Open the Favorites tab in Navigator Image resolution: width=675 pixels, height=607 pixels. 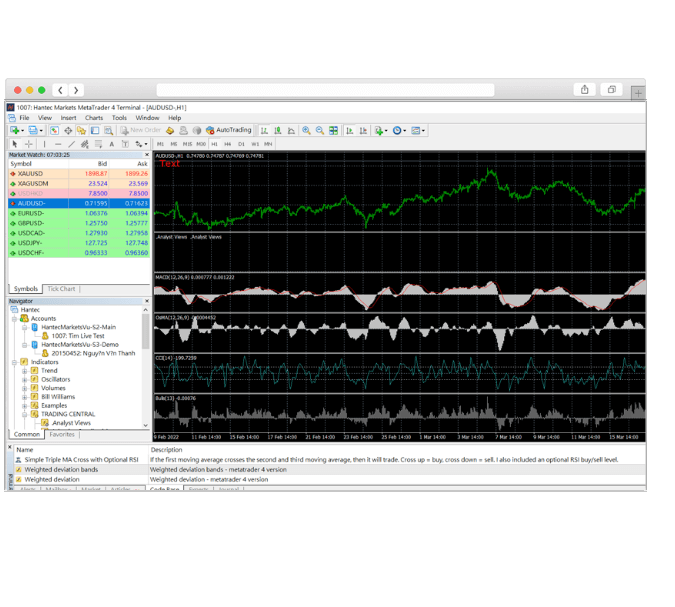(62, 434)
